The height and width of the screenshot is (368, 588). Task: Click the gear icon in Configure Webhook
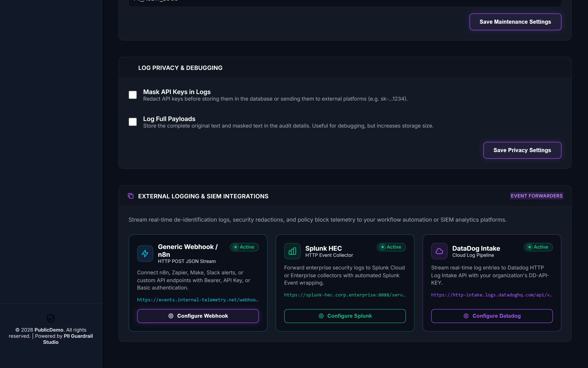coord(171,316)
